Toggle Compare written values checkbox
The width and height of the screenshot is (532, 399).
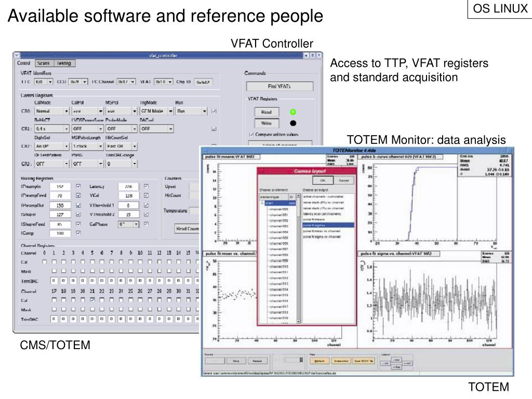click(251, 135)
